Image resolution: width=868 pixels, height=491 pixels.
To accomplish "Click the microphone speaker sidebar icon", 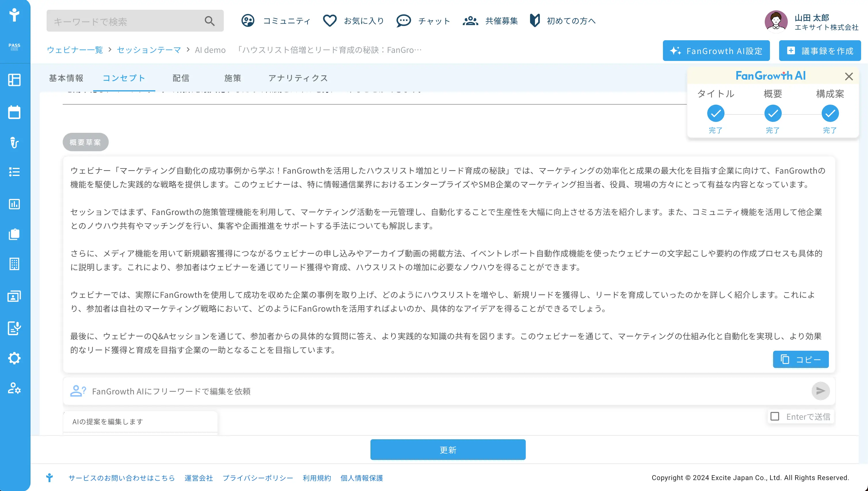I will click(x=14, y=143).
